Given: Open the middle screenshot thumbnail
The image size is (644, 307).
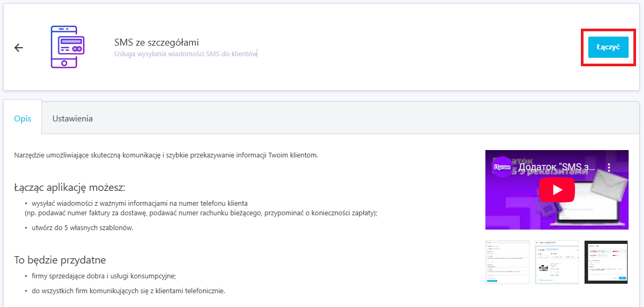Looking at the screenshot, I should click(x=556, y=262).
